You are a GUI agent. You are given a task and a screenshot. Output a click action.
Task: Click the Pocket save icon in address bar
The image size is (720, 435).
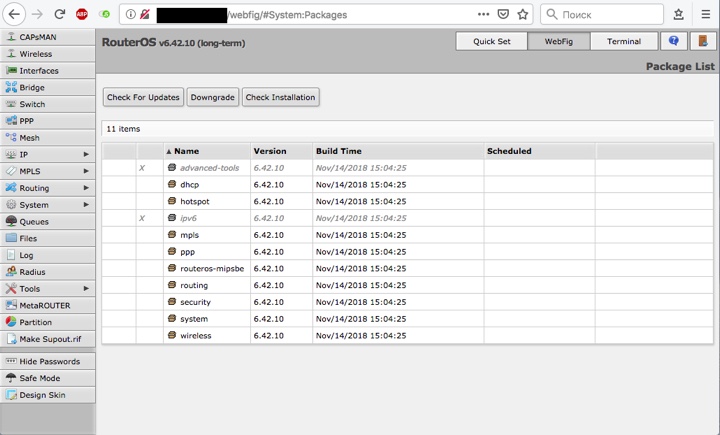[503, 15]
